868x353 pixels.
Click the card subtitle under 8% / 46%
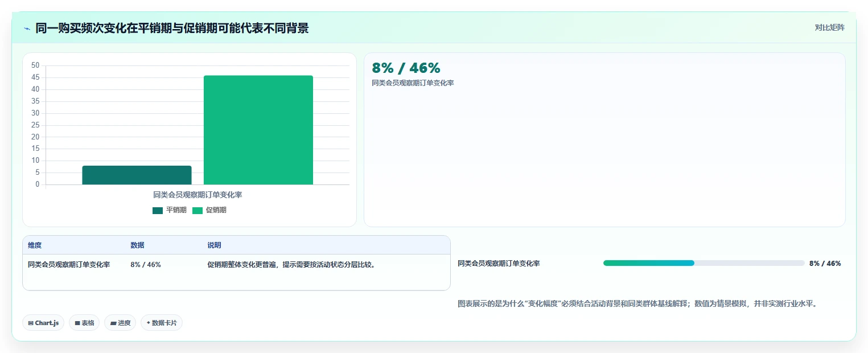(413, 83)
